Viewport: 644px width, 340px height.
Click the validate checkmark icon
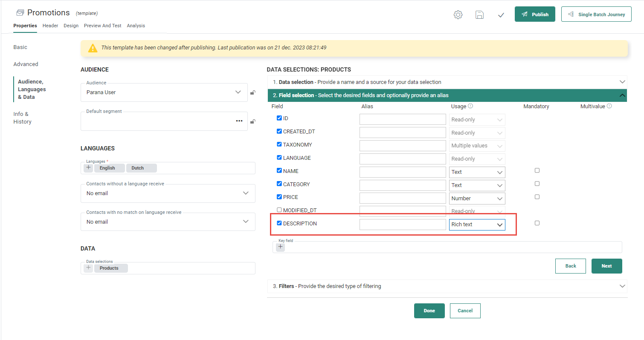coord(501,15)
